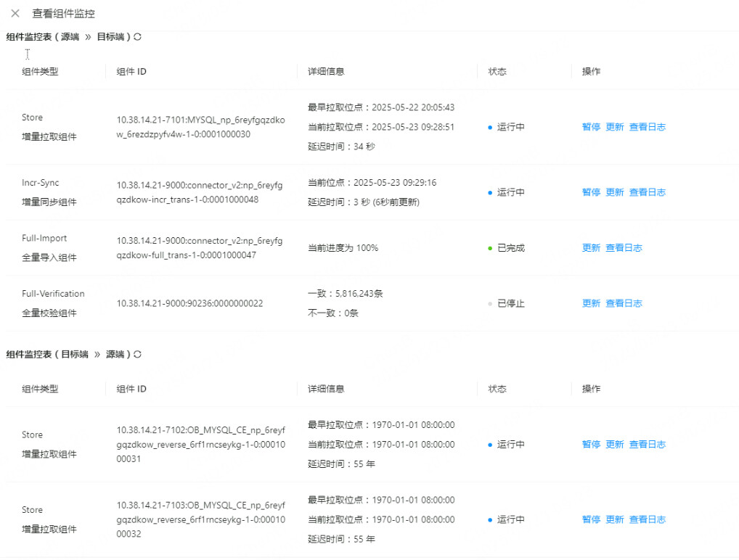
Task: Click the 运行中 status of 7101 Store
Action: point(507,127)
